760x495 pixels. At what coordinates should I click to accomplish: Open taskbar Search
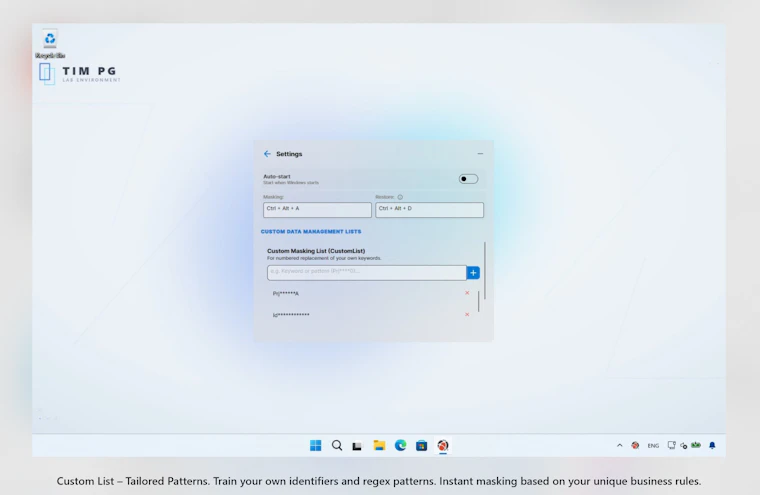[x=337, y=446]
